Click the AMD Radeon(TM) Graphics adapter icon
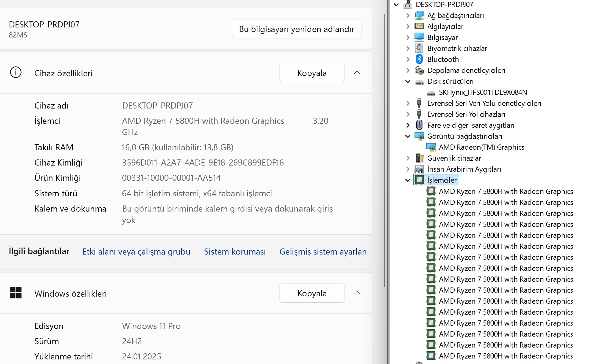 pyautogui.click(x=431, y=147)
